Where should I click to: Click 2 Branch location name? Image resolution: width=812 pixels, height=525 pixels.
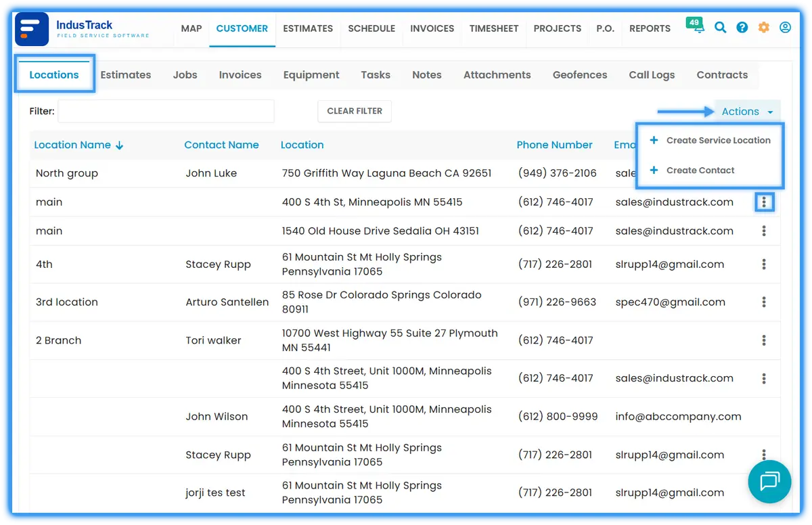click(58, 340)
